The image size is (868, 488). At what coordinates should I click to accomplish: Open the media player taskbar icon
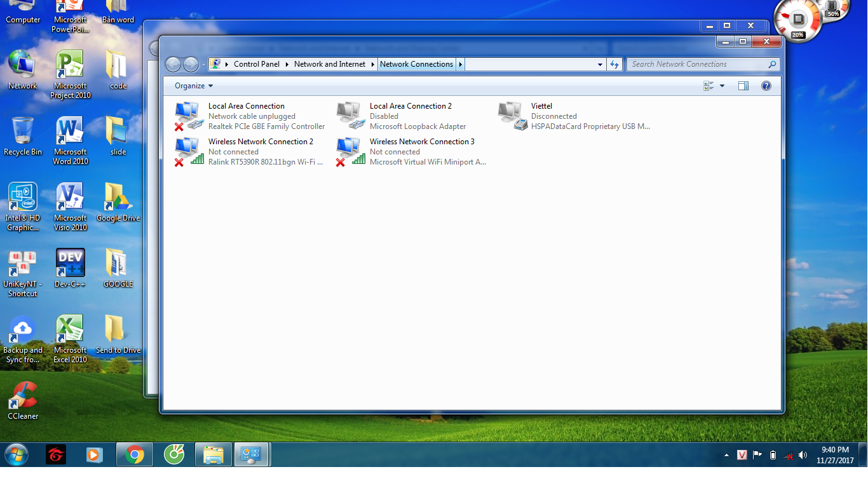[x=95, y=455]
